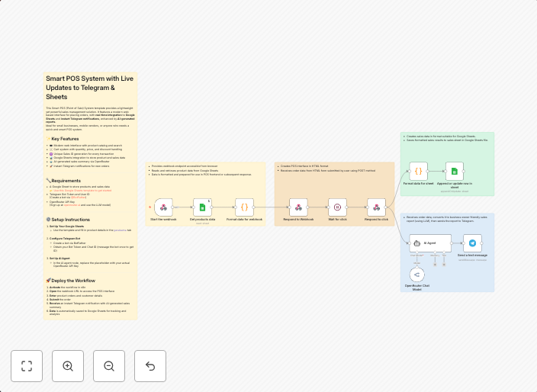The image size is (537, 392).
Task: Select the OpenRouter Chat Model node
Action: coord(416,275)
